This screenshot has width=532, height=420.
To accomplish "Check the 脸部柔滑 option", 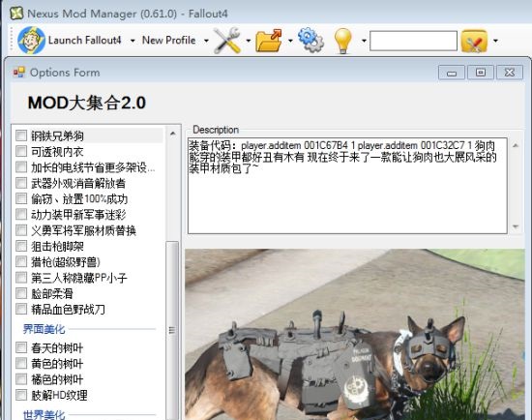I will 21,293.
